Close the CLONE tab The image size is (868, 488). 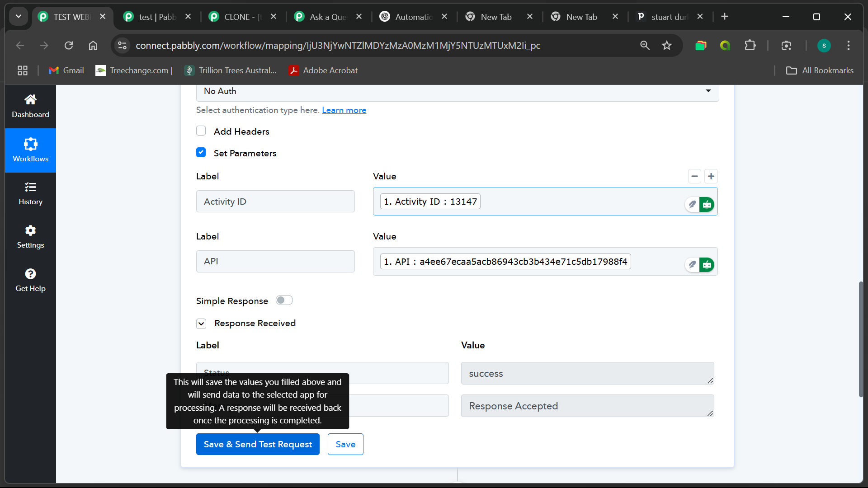click(x=274, y=17)
